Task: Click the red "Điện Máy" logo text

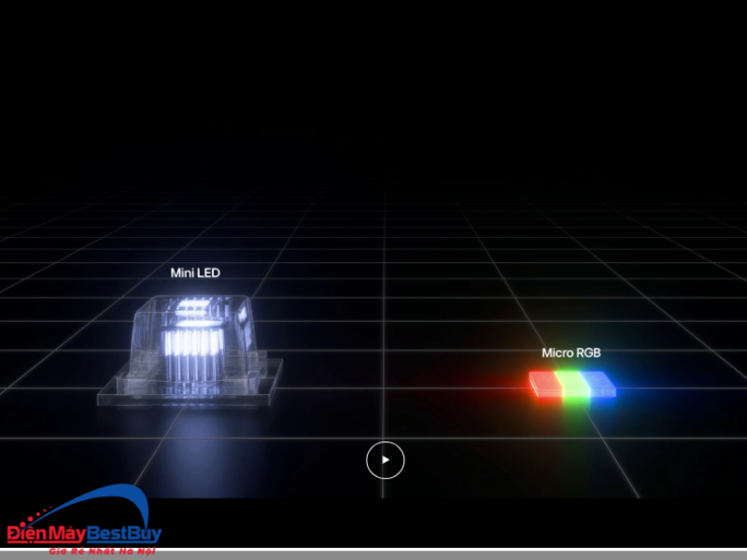Action: 47,534
